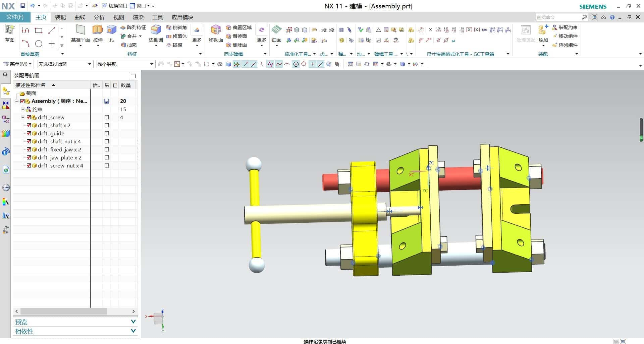Switch to the Assemblies (装配) ribbon tab
This screenshot has width=644, height=344.
[x=60, y=17]
